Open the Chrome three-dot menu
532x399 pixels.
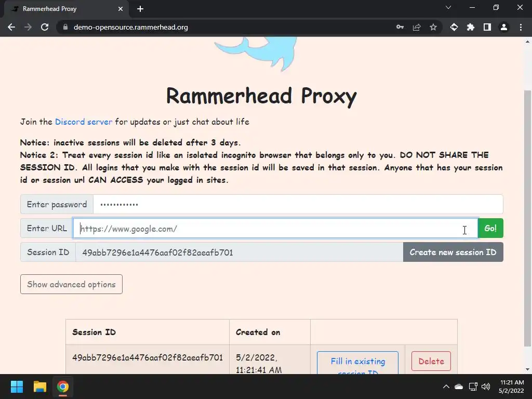coord(521,27)
